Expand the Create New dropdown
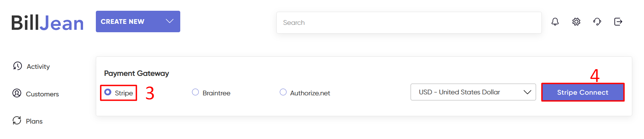The height and width of the screenshot is (139, 644). (x=169, y=21)
